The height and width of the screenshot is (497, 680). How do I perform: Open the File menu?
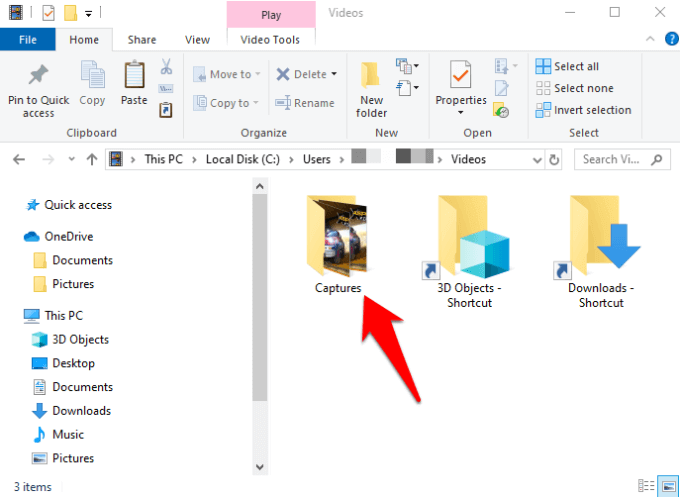(28, 40)
